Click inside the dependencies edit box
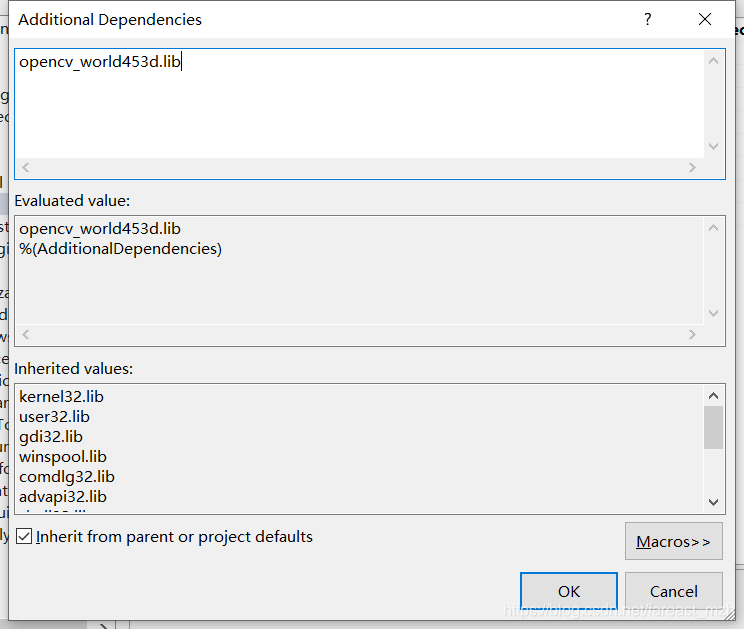Viewport: 744px width, 629px height. [x=360, y=104]
